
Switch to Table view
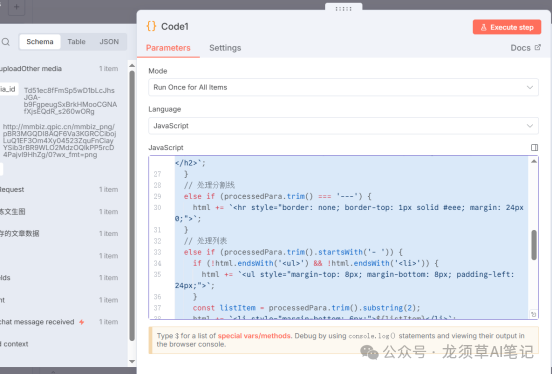(76, 42)
